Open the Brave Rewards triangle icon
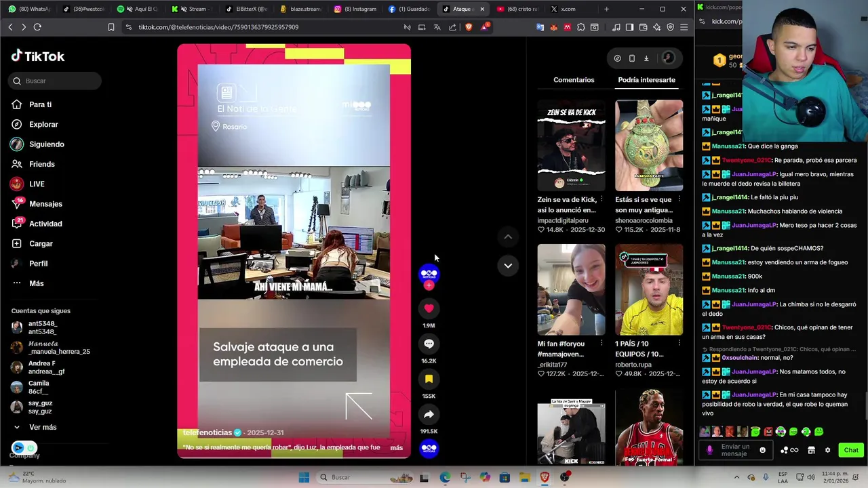The width and height of the screenshot is (868, 488). click(x=485, y=27)
